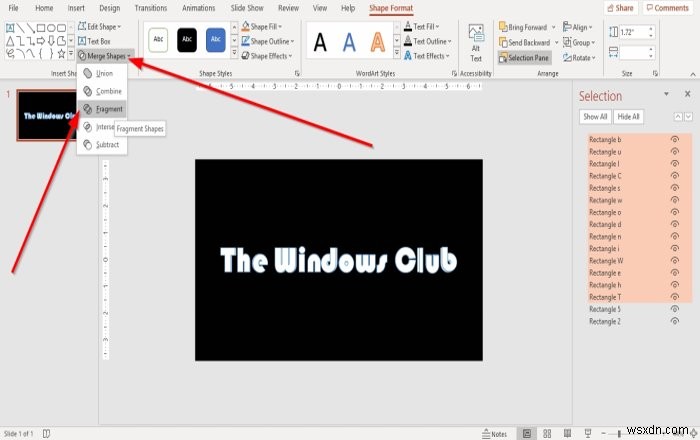Open Comments

(x=668, y=8)
